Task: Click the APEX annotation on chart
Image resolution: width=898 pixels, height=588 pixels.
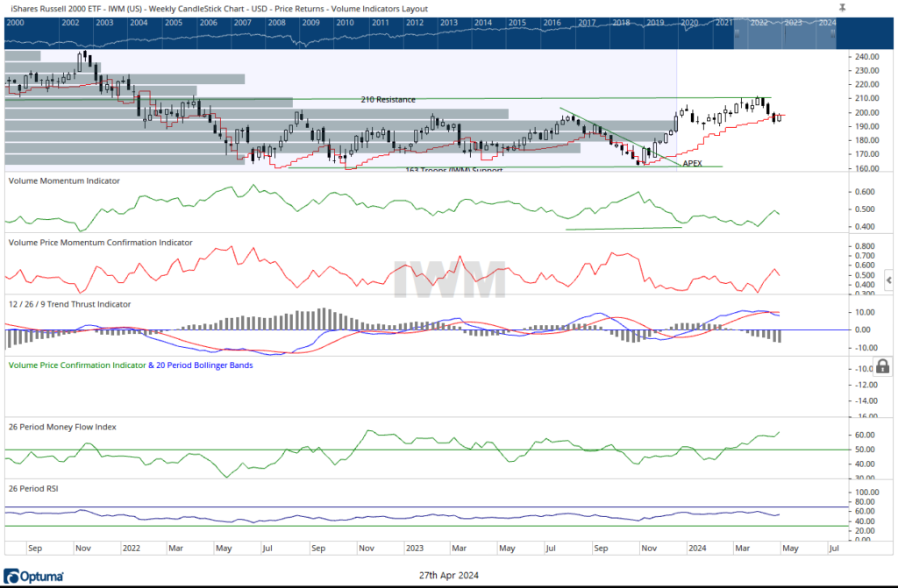Action: pos(693,163)
